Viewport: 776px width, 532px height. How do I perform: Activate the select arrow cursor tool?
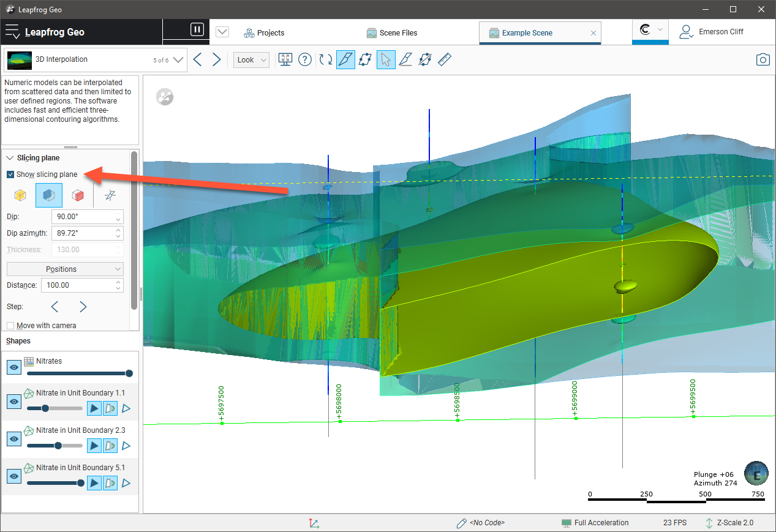(386, 59)
